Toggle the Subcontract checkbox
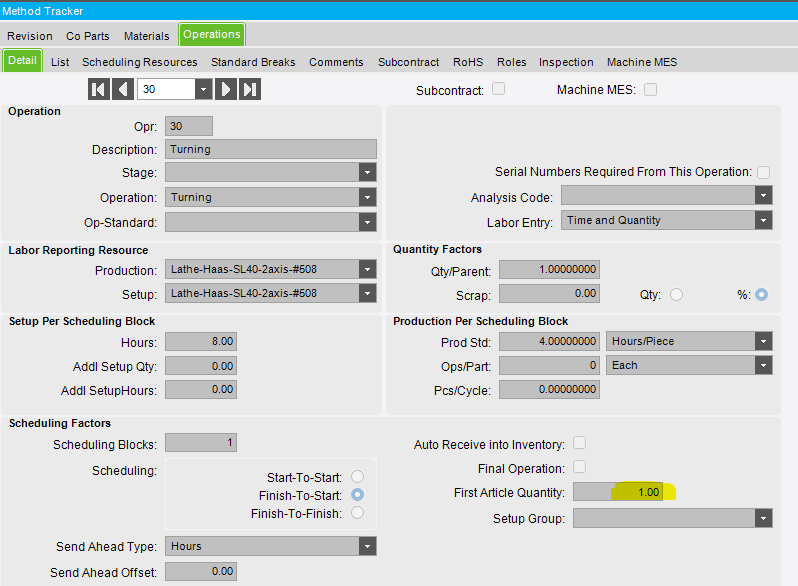The image size is (798, 586). 498,89
